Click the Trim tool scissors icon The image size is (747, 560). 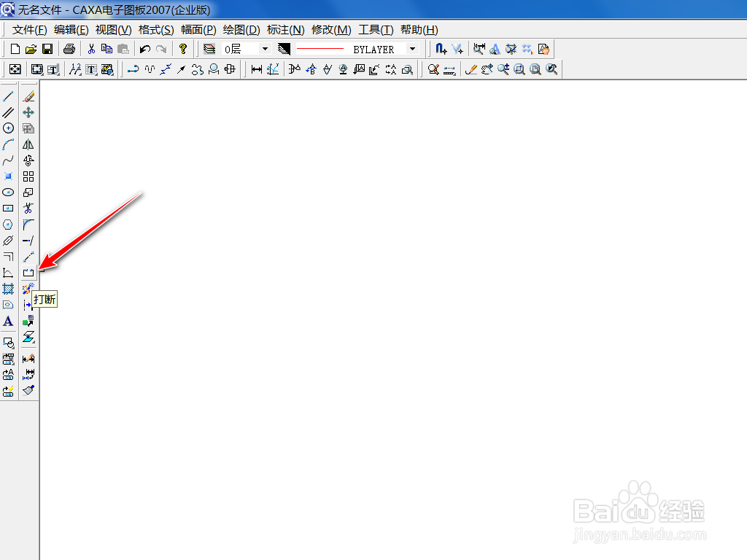point(28,209)
